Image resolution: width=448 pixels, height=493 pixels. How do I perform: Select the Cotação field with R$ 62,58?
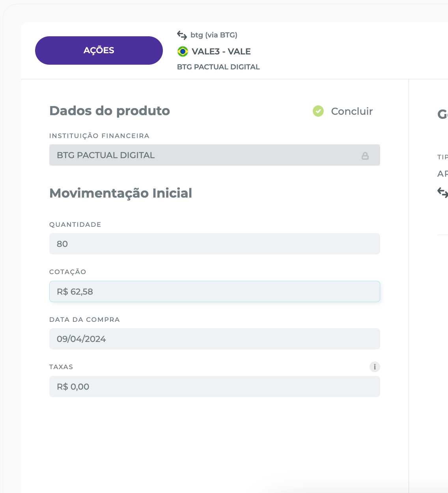215,291
